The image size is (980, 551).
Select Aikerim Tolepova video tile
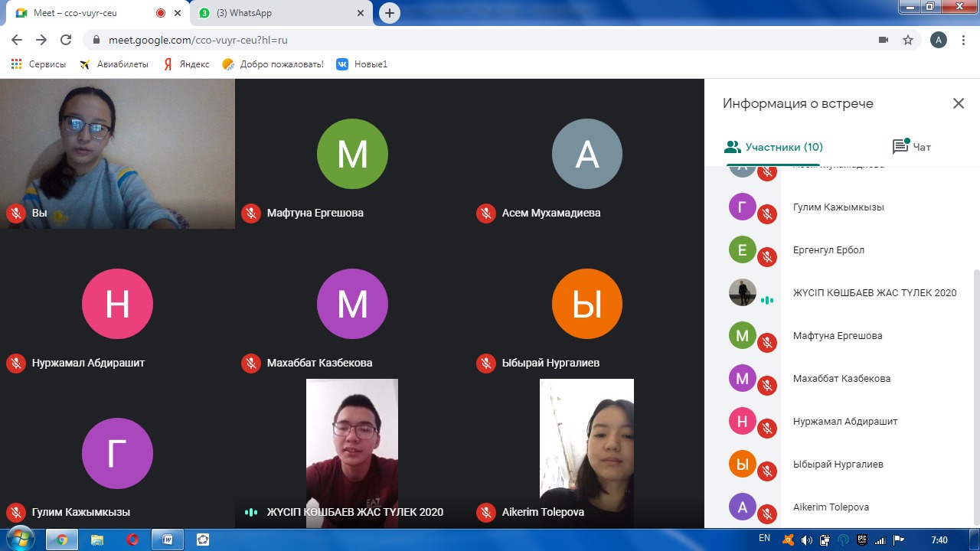tap(587, 453)
